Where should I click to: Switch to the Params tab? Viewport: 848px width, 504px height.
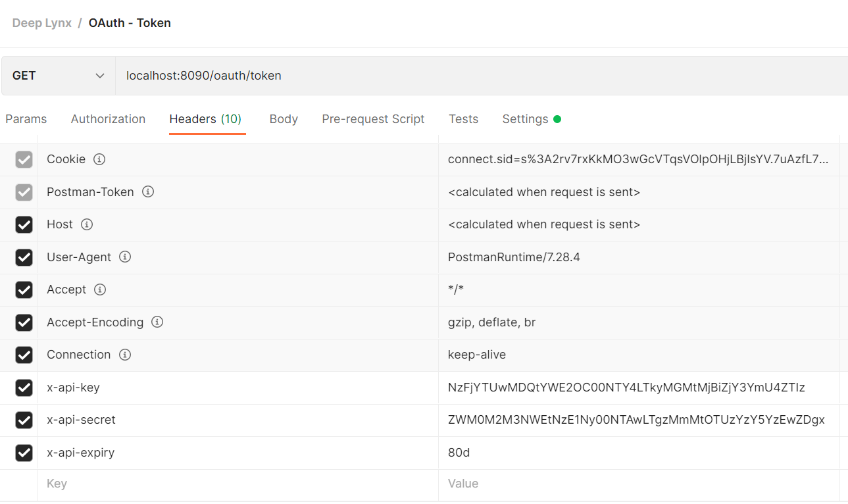click(x=26, y=119)
